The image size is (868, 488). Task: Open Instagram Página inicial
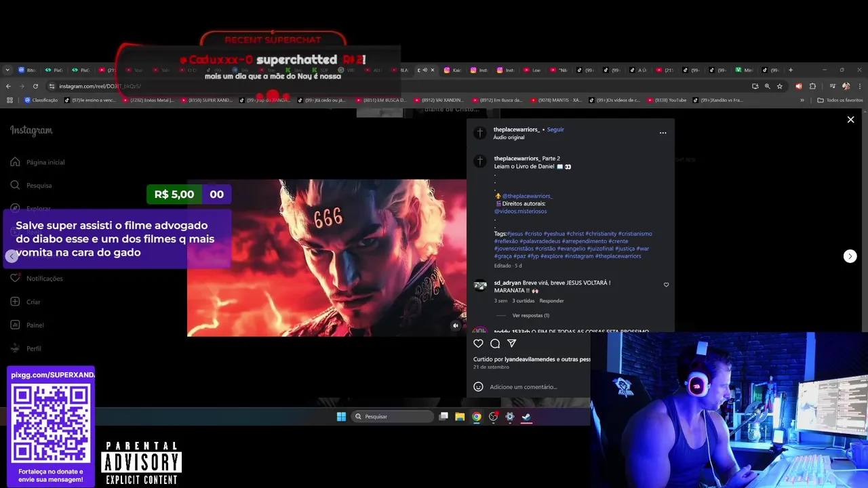[x=38, y=162]
